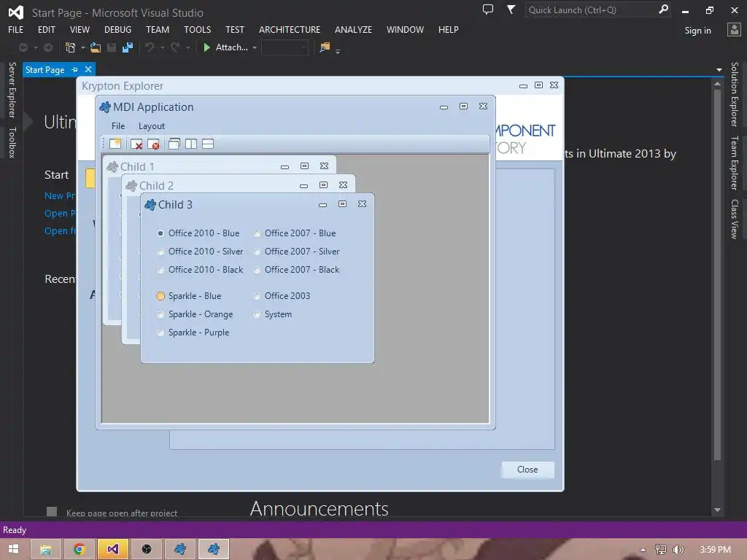Create a new child window in MDI toolbar
Screen dimensions: 747x560
pos(115,144)
